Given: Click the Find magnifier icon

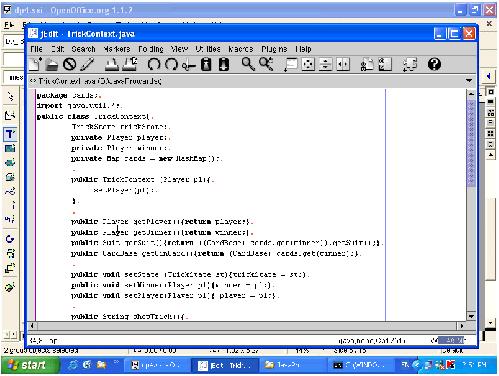Looking at the screenshot, I should click(x=248, y=64).
